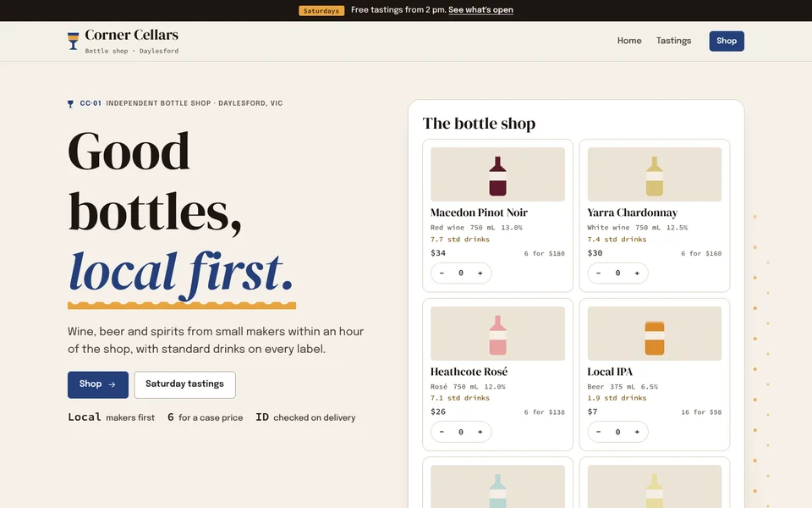The height and width of the screenshot is (508, 812).
Task: Click the Macedon Pinot Noir bottle image
Action: (x=497, y=174)
